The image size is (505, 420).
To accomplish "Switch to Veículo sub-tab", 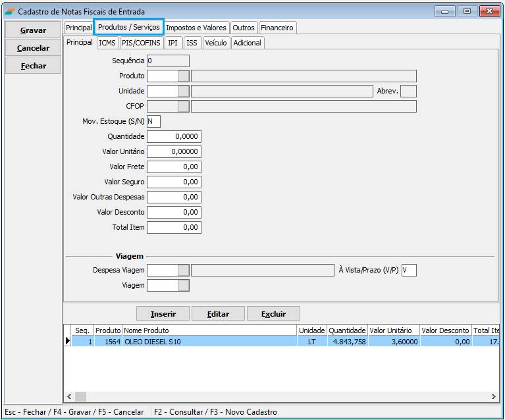I will (x=215, y=43).
